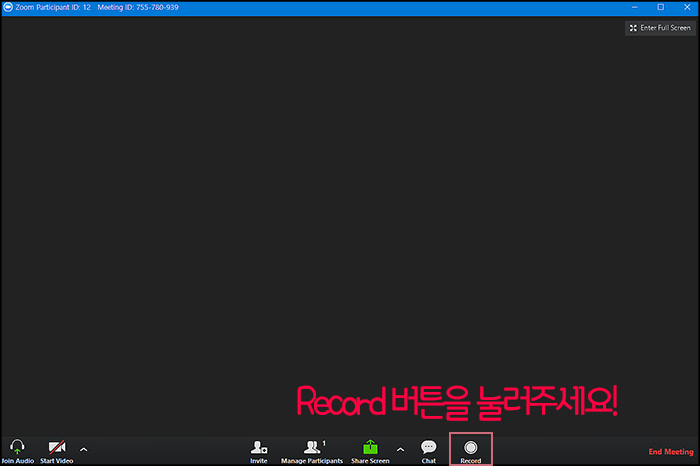Image resolution: width=700 pixels, height=466 pixels.
Task: Click the green Share Screen icon
Action: pyautogui.click(x=370, y=447)
